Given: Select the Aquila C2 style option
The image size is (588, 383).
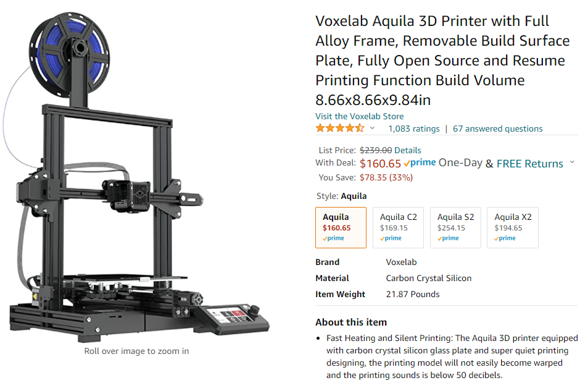Looking at the screenshot, I should coord(398,227).
